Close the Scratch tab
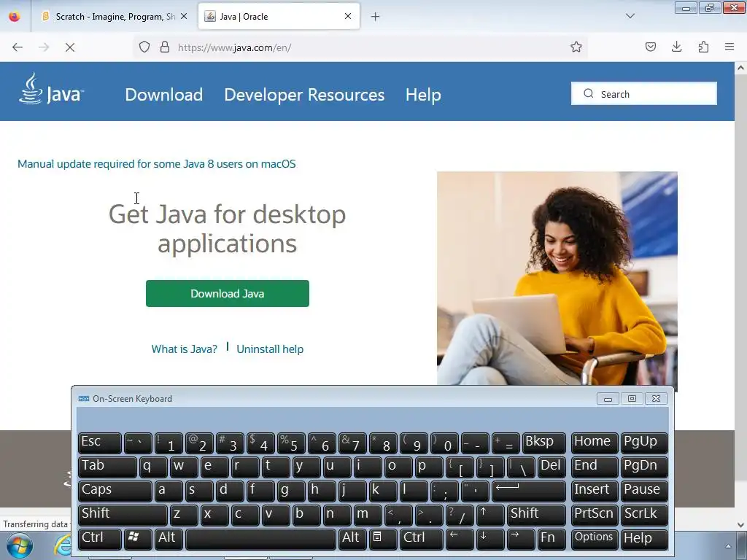 (x=184, y=16)
